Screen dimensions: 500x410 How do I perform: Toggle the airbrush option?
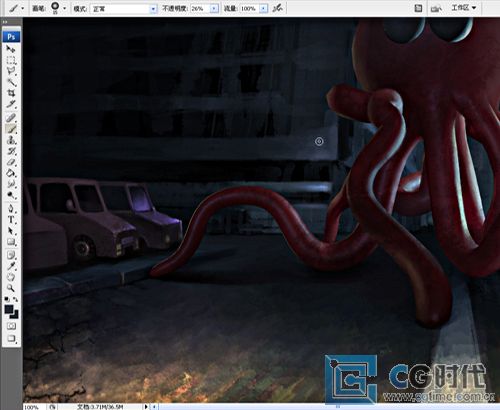tap(277, 8)
